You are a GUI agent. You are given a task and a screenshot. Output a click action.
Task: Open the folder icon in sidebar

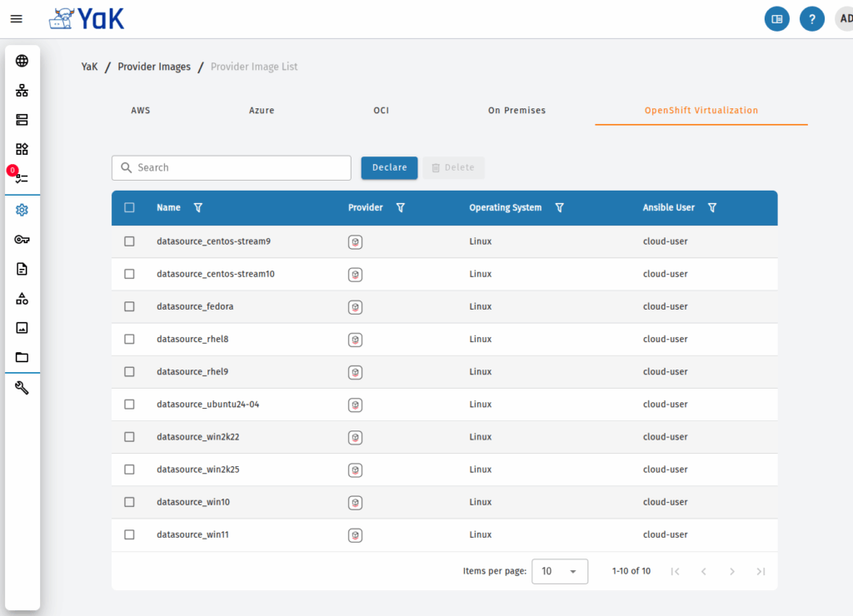(22, 357)
